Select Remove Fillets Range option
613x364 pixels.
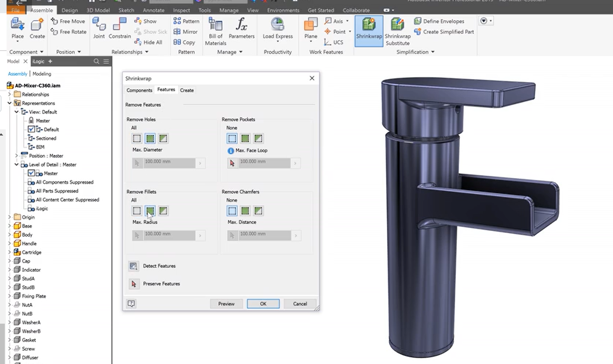(x=163, y=211)
